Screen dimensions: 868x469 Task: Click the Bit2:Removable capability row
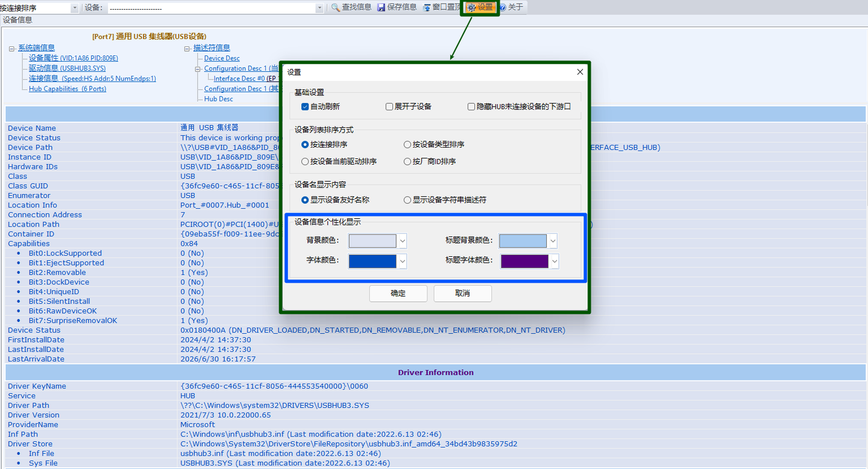pos(57,272)
